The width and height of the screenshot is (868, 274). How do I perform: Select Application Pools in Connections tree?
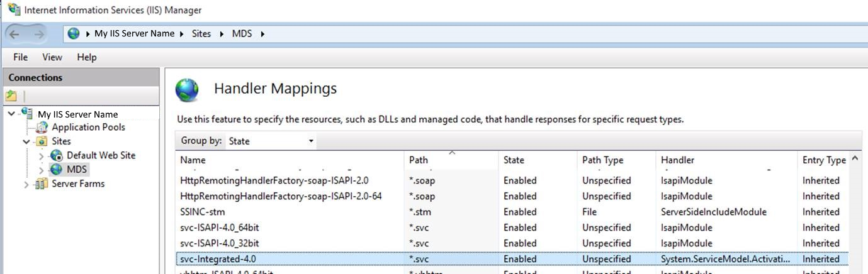click(x=88, y=127)
